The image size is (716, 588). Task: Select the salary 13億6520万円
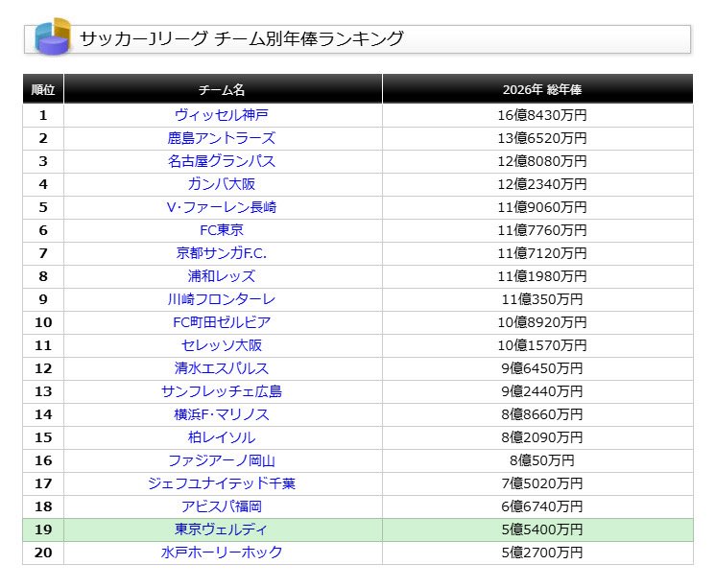(x=542, y=138)
